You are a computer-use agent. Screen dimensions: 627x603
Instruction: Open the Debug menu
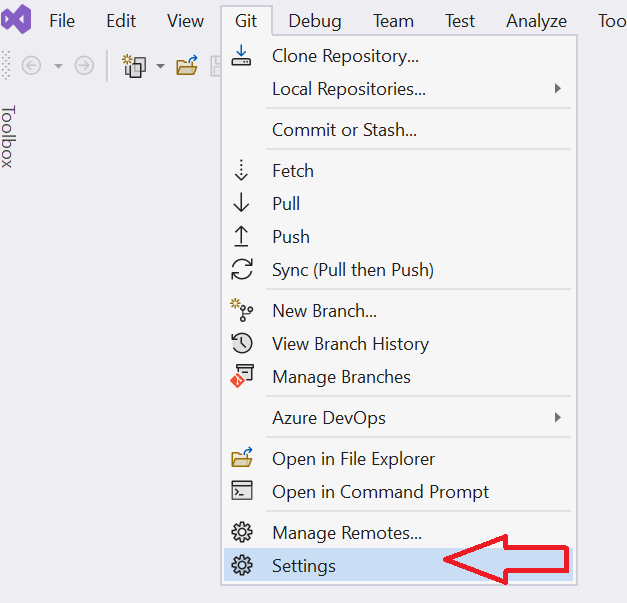[x=314, y=21]
